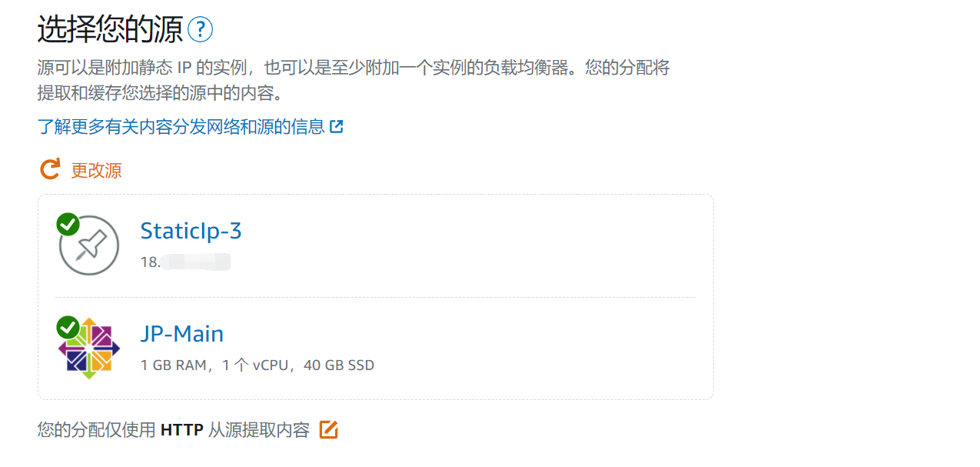Click the orange change origin arrow icon
Image resolution: width=980 pixels, height=467 pixels.
[50, 170]
